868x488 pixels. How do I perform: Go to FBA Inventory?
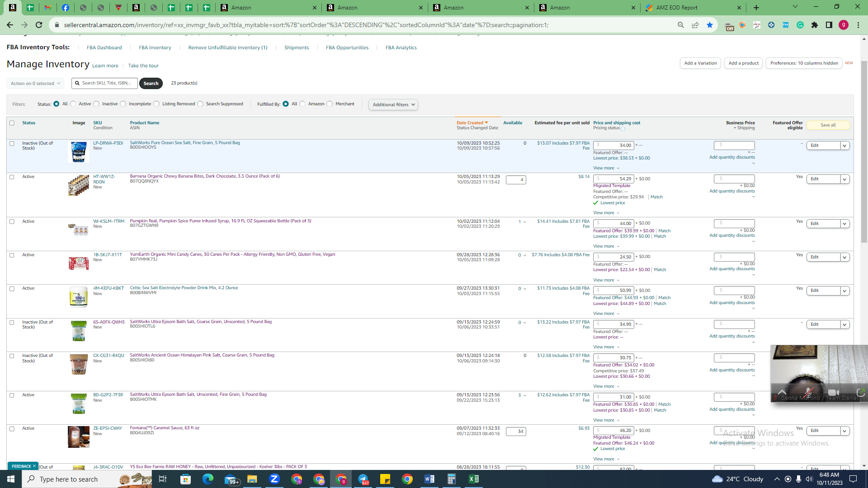[155, 48]
